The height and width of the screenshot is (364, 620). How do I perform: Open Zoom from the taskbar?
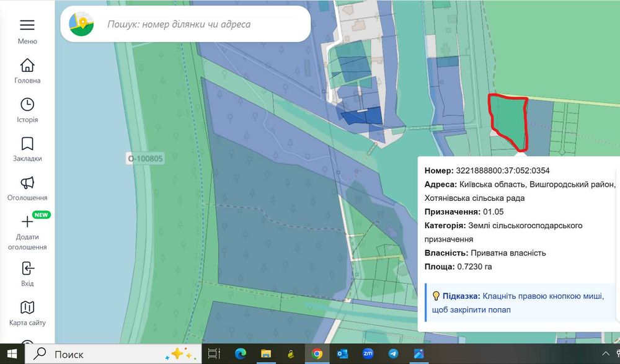pos(368,353)
